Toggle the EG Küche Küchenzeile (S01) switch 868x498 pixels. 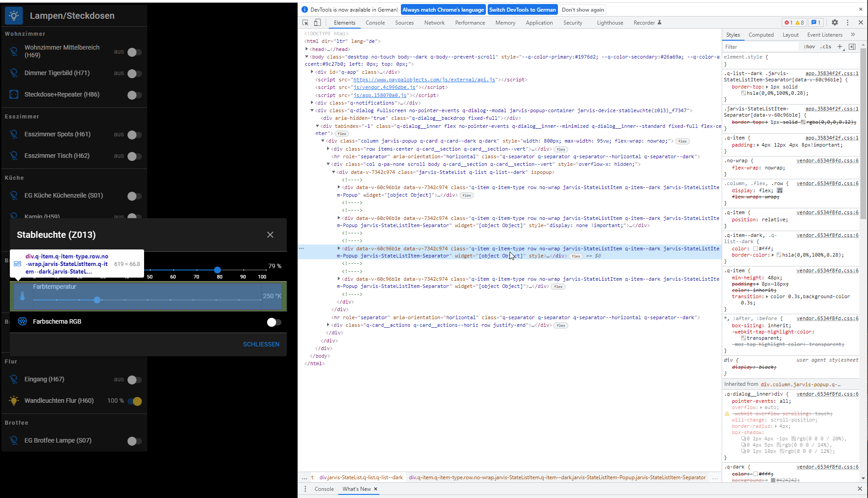tap(134, 196)
